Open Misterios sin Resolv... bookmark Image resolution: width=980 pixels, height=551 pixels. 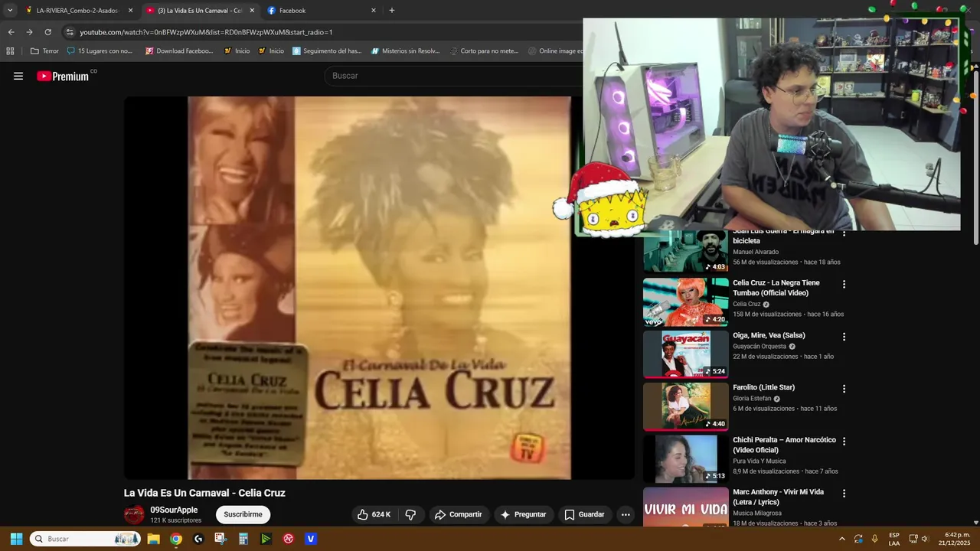tap(406, 51)
